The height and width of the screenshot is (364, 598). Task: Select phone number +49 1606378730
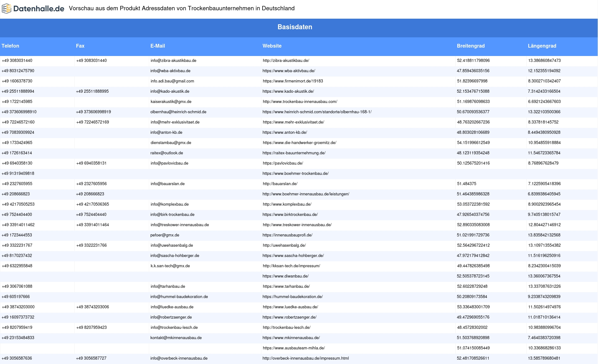coord(17,81)
